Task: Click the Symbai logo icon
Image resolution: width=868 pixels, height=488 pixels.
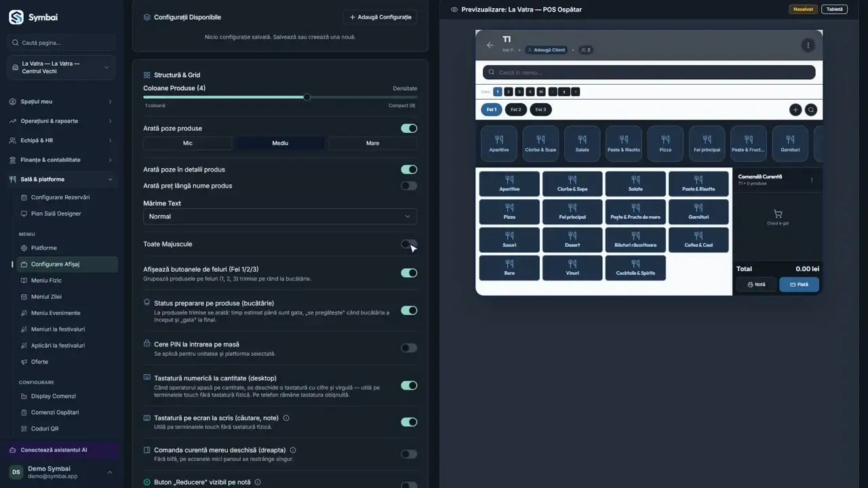Action: [16, 17]
